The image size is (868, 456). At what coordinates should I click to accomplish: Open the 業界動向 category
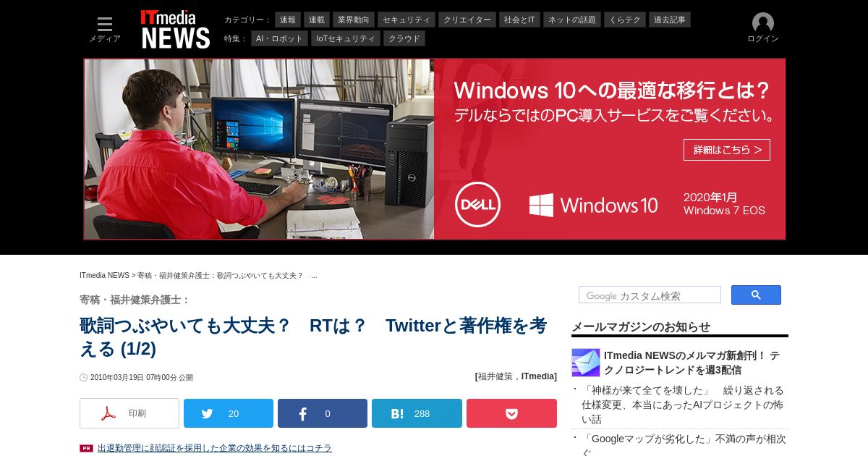(x=354, y=20)
